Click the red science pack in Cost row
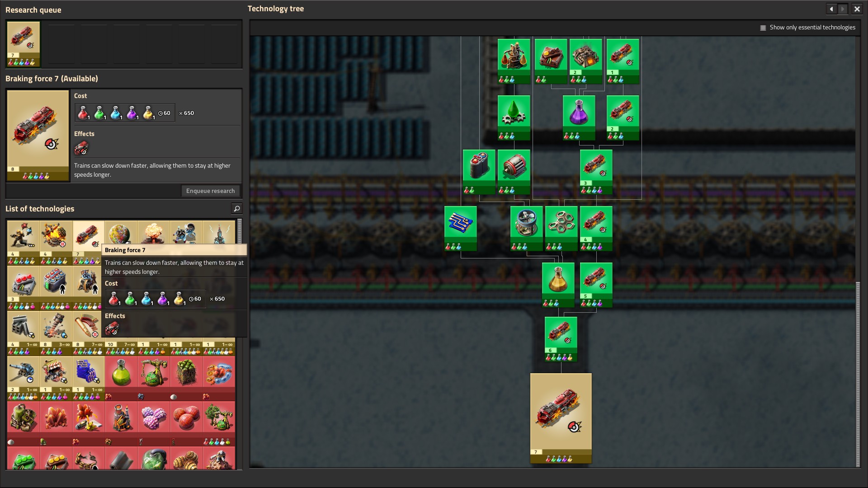868x488 pixels. pos(83,113)
